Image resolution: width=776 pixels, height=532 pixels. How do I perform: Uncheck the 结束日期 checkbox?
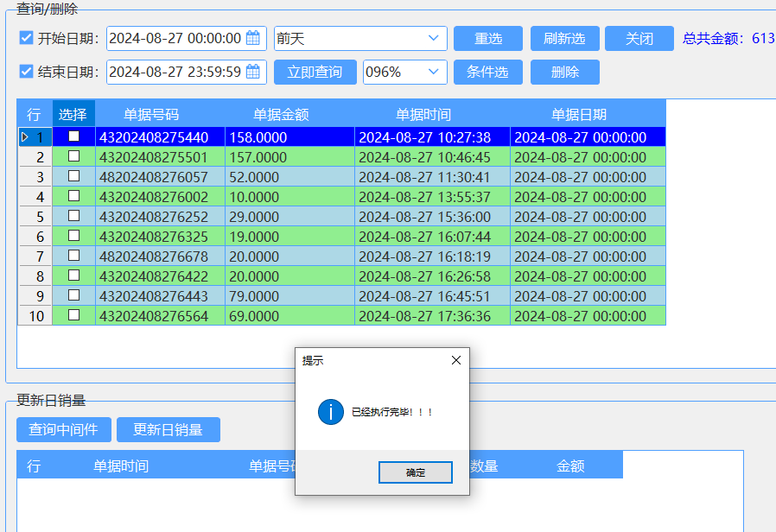point(26,72)
